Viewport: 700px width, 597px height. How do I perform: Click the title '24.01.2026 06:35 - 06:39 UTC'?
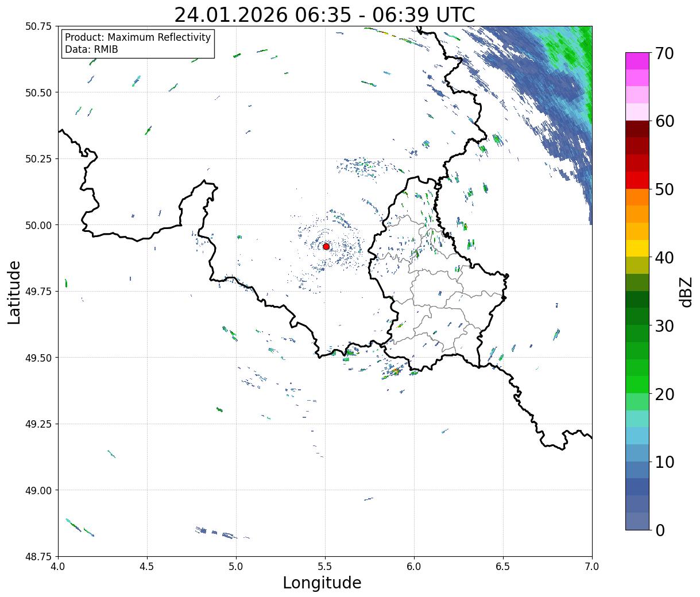(324, 14)
